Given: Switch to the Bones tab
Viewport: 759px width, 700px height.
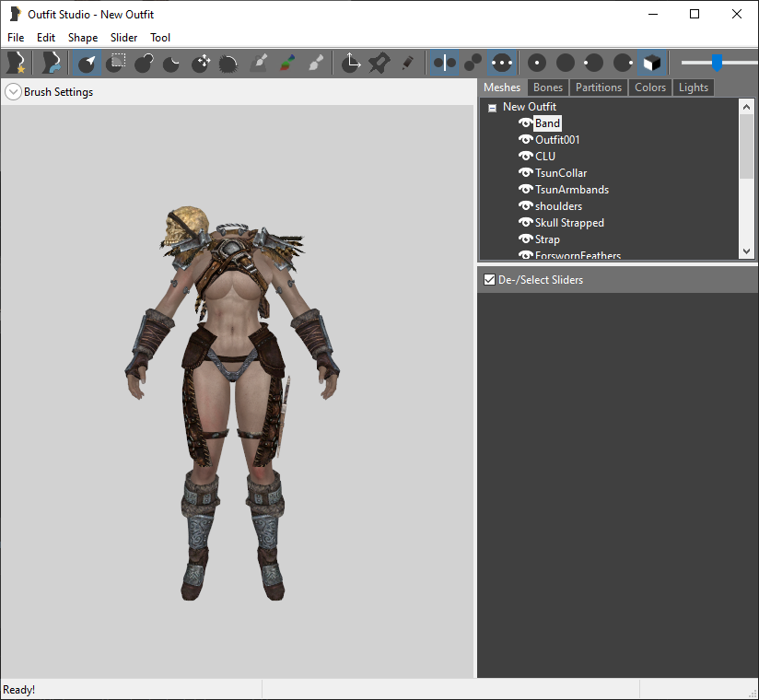Looking at the screenshot, I should tap(548, 87).
